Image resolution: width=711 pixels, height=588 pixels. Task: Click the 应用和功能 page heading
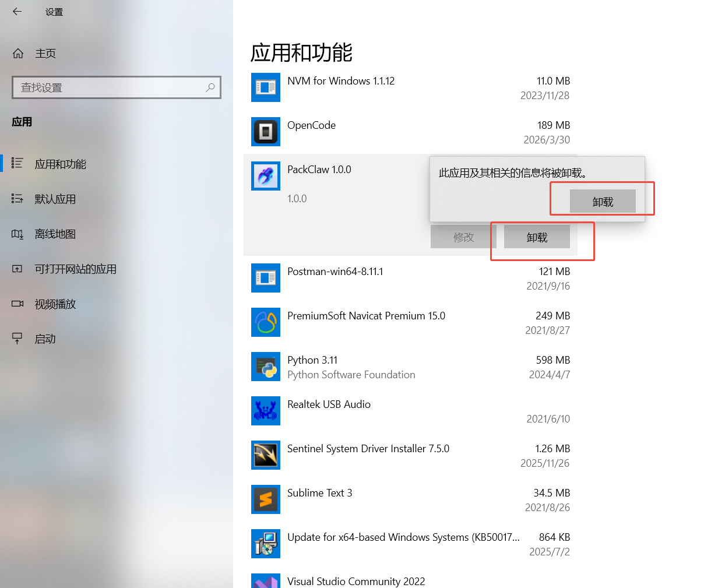(x=301, y=52)
